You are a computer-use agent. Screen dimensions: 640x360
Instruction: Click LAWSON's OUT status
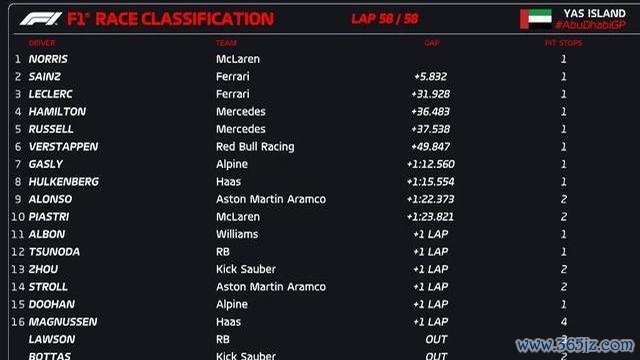pyautogui.click(x=436, y=339)
